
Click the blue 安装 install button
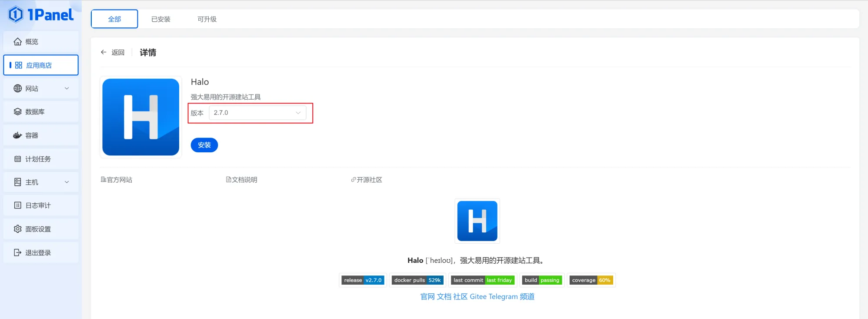pos(204,145)
